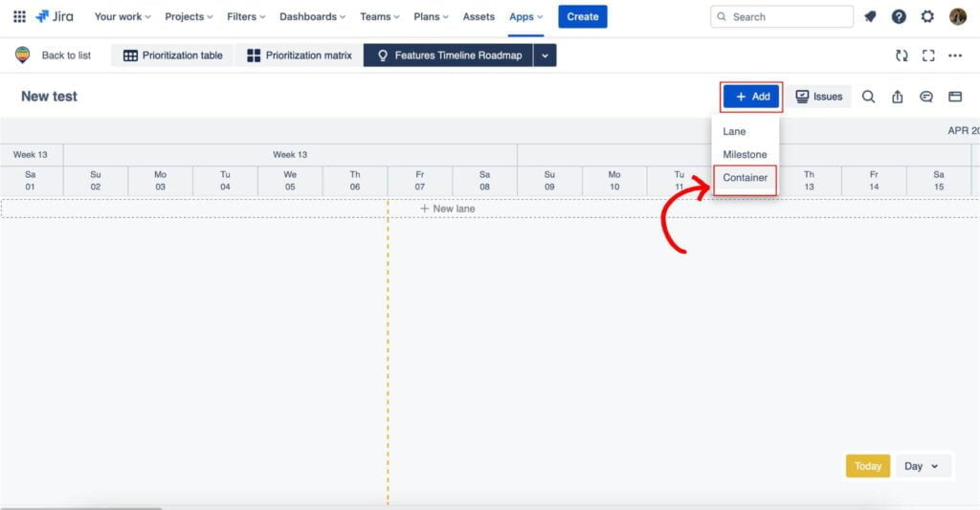The height and width of the screenshot is (510, 980).
Task: Select the Features Timeline Roadmap tab
Action: (448, 55)
